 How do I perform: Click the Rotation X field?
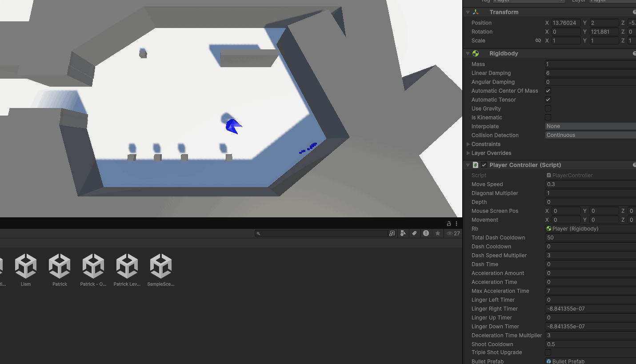566,32
